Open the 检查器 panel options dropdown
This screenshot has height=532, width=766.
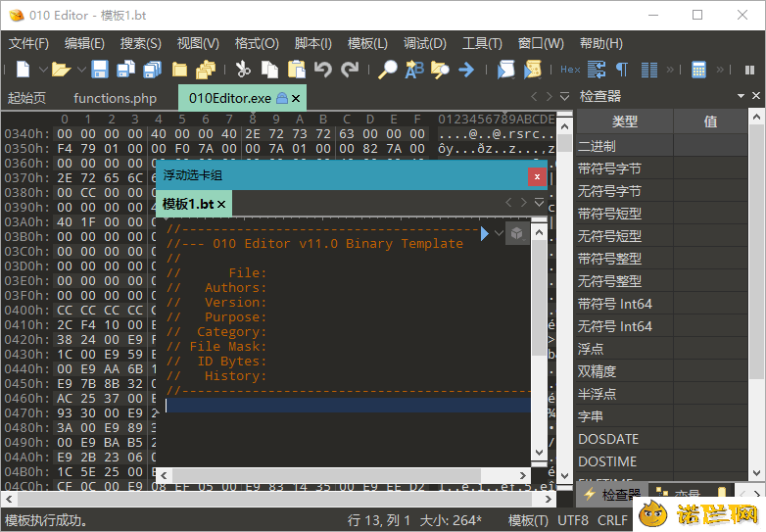click(741, 96)
